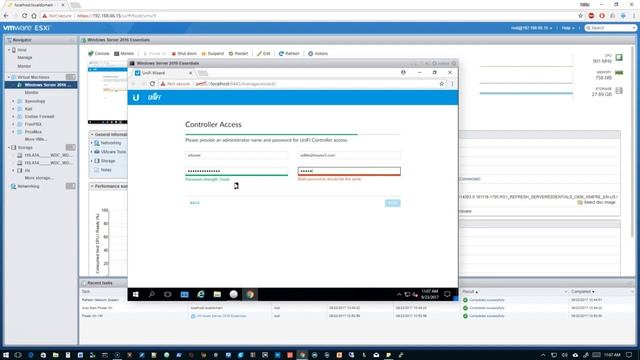Suspend the virtual machine
This screenshot has height=360, width=640.
(213, 53)
